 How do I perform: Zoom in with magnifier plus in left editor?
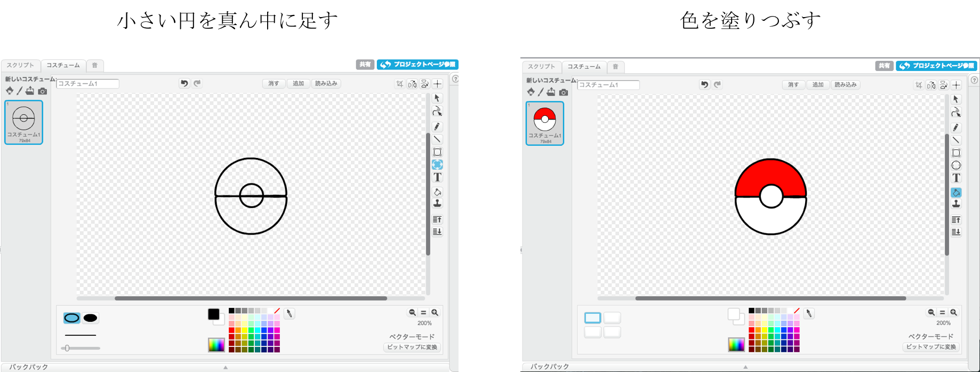pos(435,313)
